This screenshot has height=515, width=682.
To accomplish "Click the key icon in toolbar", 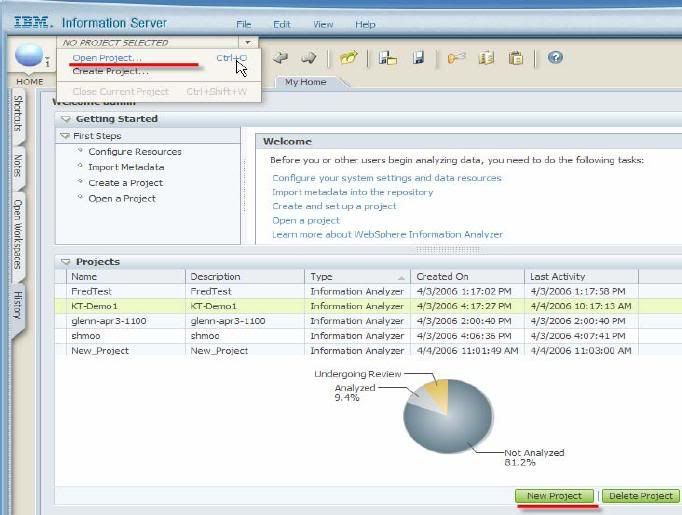I will (x=456, y=58).
